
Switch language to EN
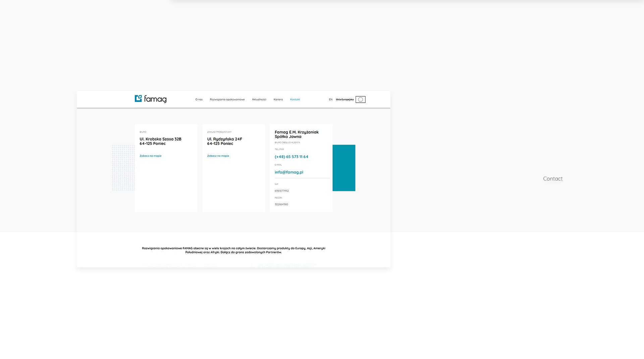click(x=330, y=100)
